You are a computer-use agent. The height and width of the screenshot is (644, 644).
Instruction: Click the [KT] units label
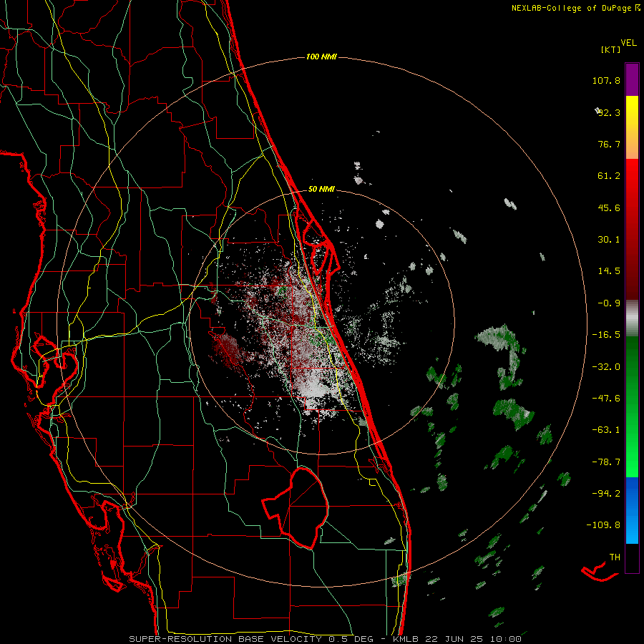click(x=610, y=49)
